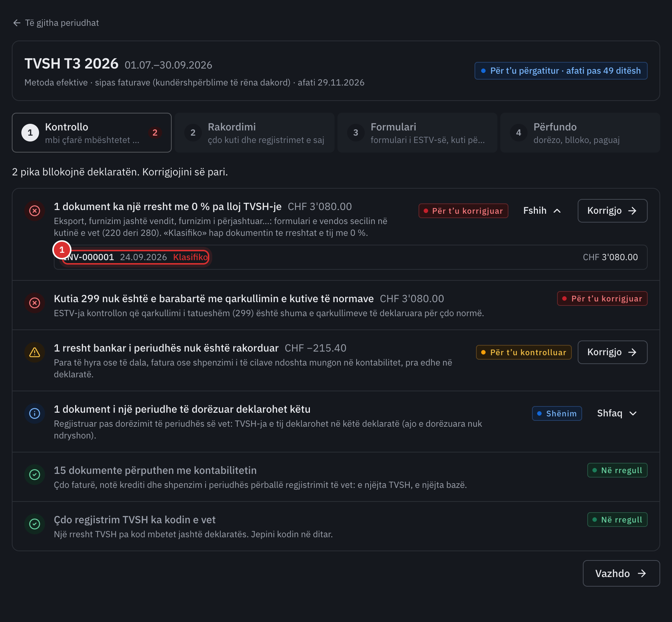Click the back arrow icon at the top
672x622 pixels.
[x=17, y=23]
